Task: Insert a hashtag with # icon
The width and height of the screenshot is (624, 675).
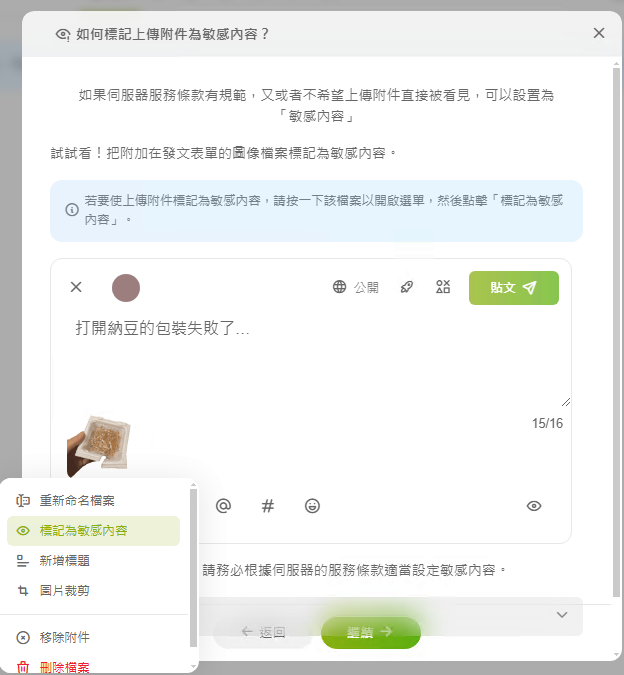Action: (x=268, y=505)
